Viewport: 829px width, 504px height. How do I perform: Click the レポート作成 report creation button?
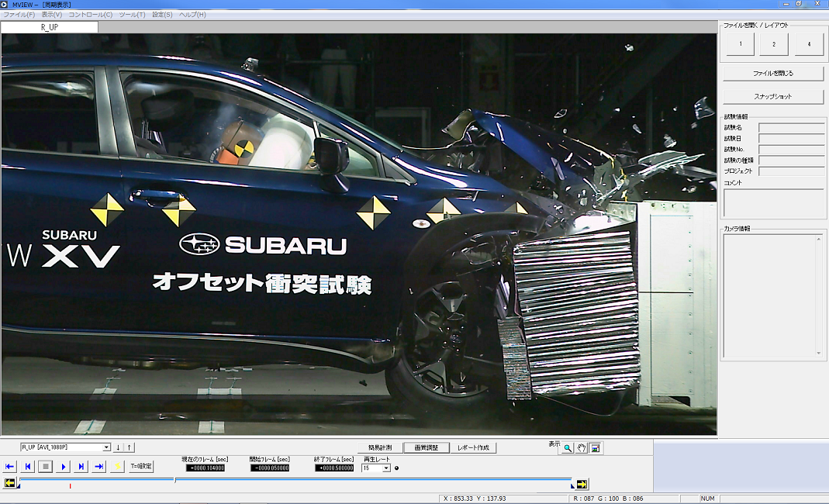click(473, 447)
